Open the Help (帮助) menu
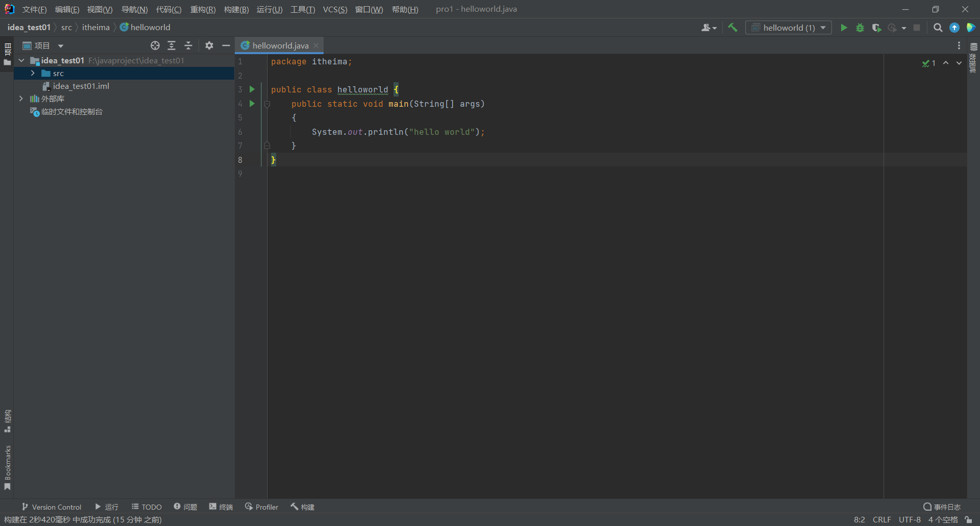 click(405, 9)
